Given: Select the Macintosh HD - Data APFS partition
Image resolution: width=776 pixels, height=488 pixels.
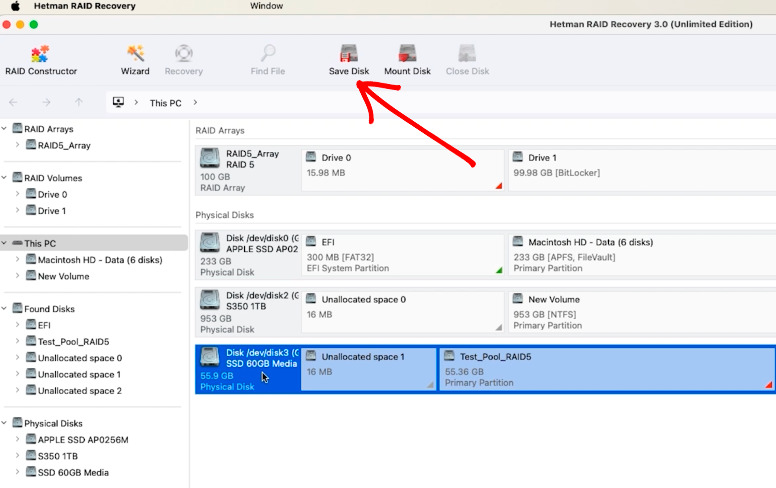Looking at the screenshot, I should coord(642,254).
